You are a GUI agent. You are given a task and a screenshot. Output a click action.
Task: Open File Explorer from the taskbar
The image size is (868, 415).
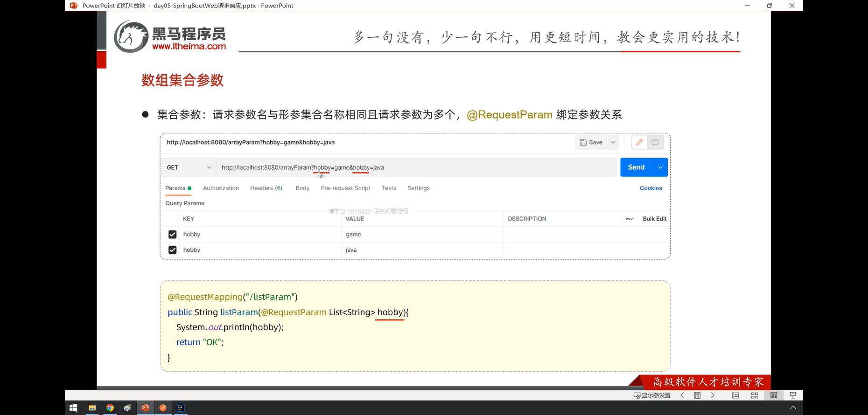point(92,408)
